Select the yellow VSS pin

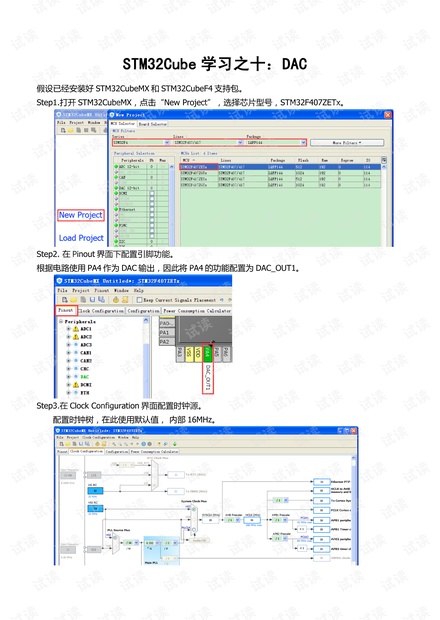tap(189, 353)
